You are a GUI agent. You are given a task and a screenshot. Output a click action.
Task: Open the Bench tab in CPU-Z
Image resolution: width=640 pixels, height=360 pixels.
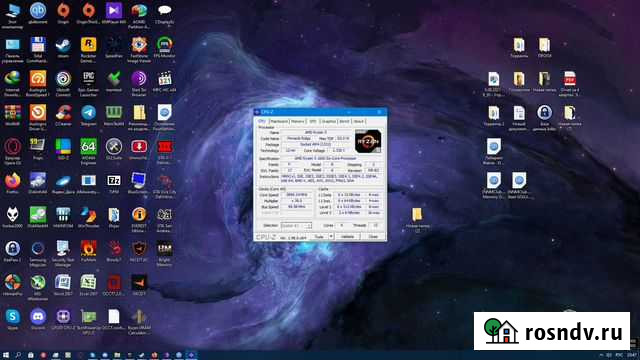point(344,121)
